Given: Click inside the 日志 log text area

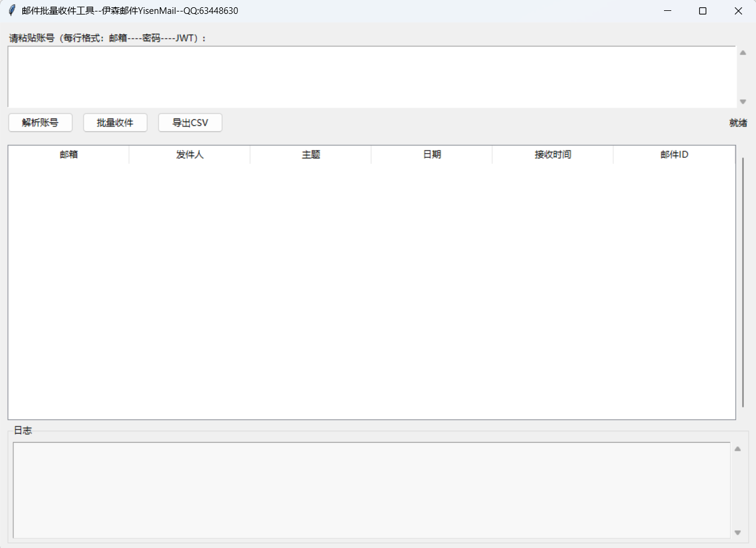Looking at the screenshot, I should [x=372, y=490].
